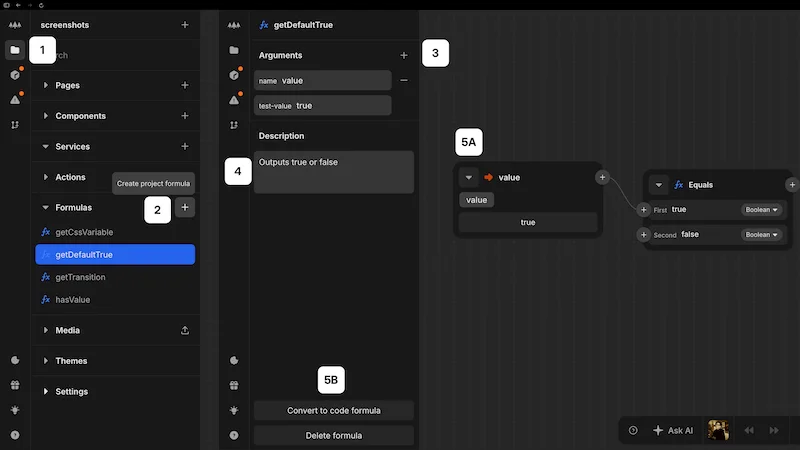
Task: Click the plus connector on the value node
Action: (x=602, y=178)
